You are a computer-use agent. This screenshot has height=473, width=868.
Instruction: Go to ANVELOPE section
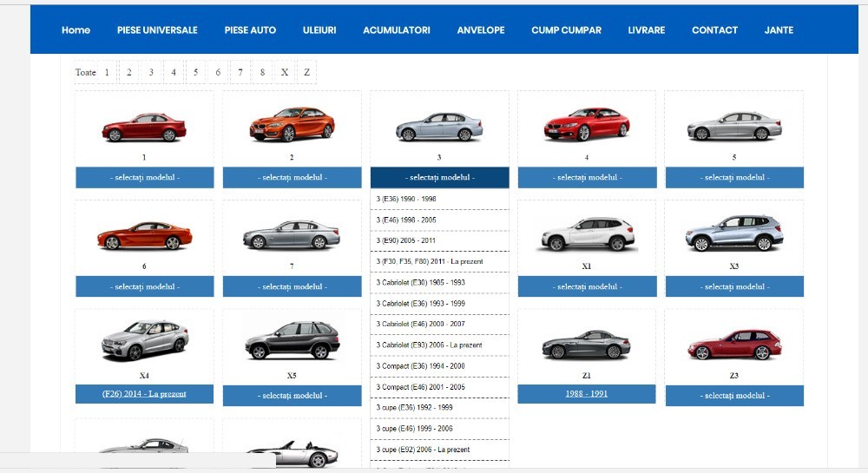(481, 30)
